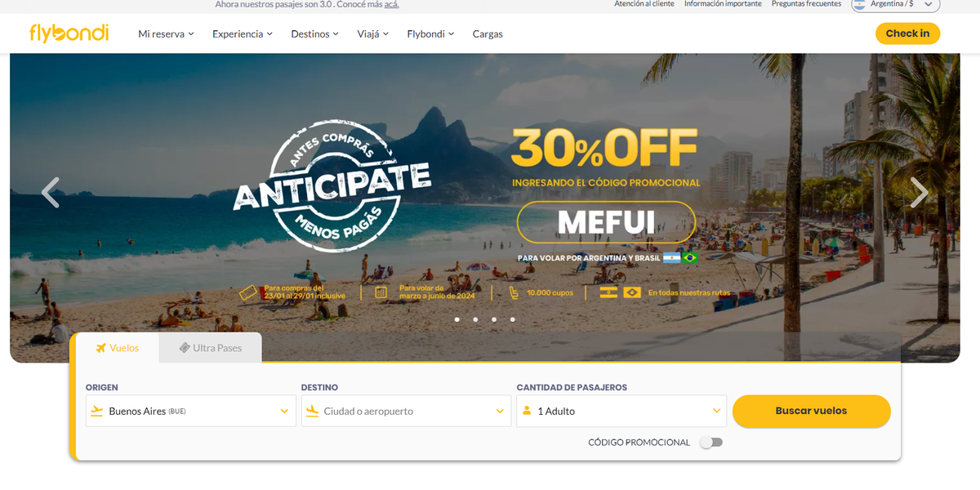Enable the Código Promocional toggle
This screenshot has height=490, width=980.
711,443
